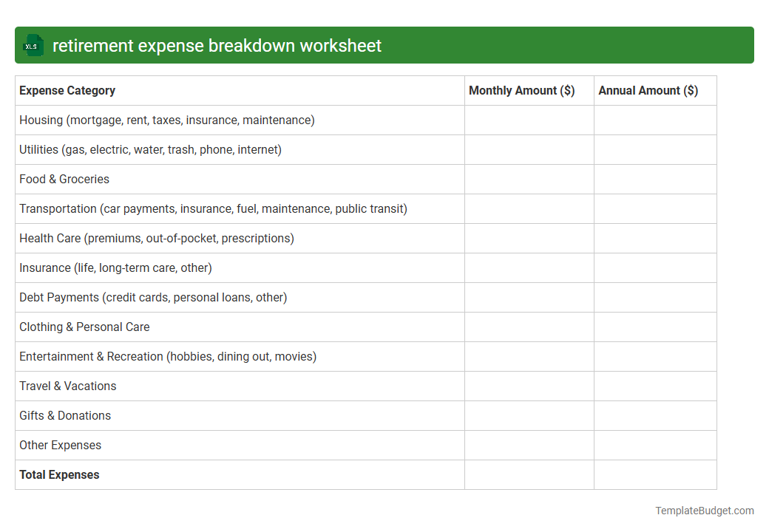769x532 pixels.
Task: Click the Total Expenses row label
Action: point(59,474)
